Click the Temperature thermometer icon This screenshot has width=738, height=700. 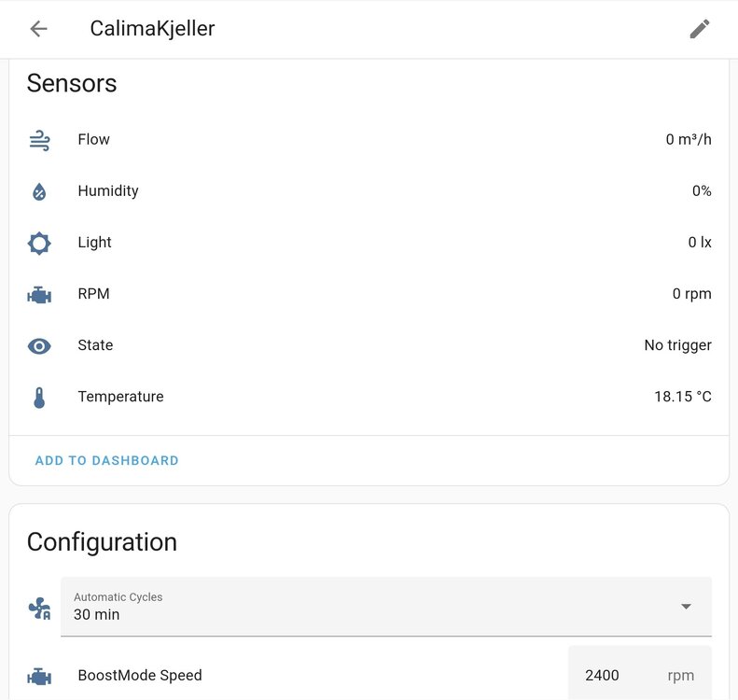point(39,398)
